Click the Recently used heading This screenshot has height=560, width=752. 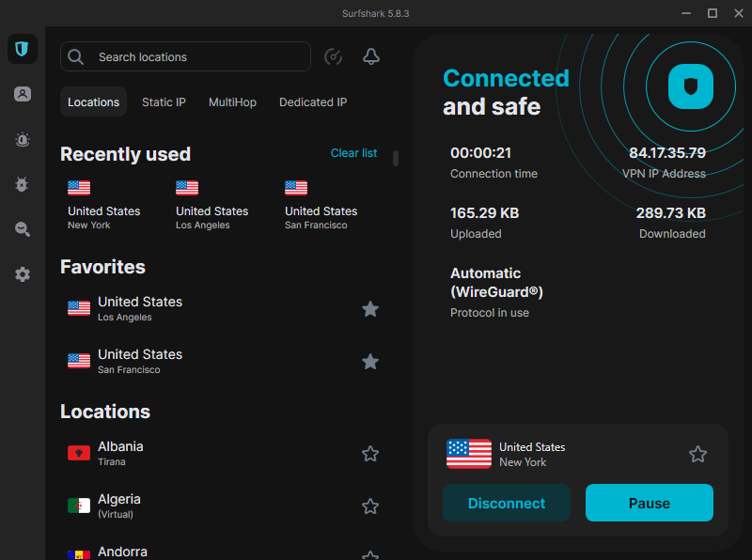point(125,154)
